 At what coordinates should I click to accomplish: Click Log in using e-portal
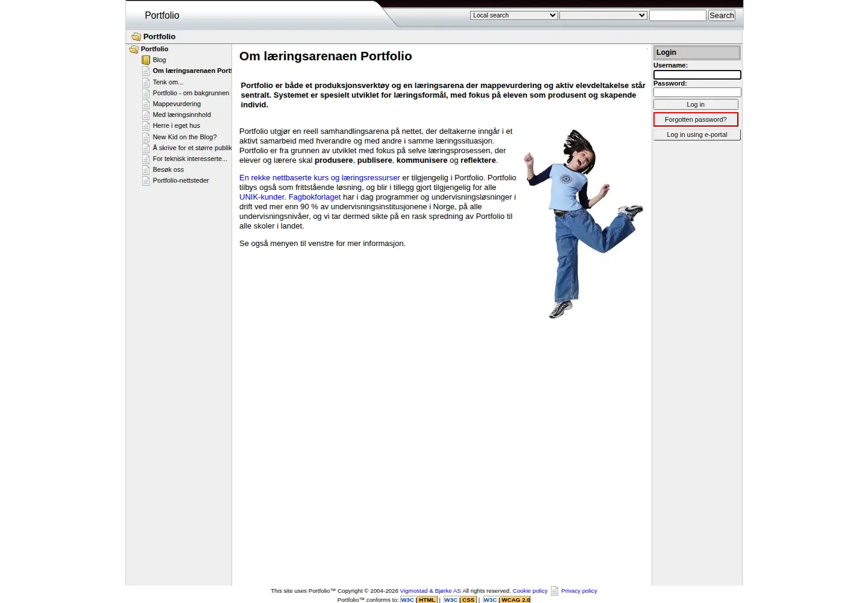[697, 135]
